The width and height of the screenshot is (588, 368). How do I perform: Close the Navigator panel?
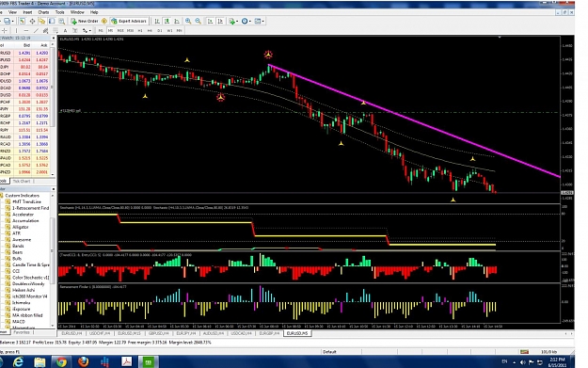[53, 189]
